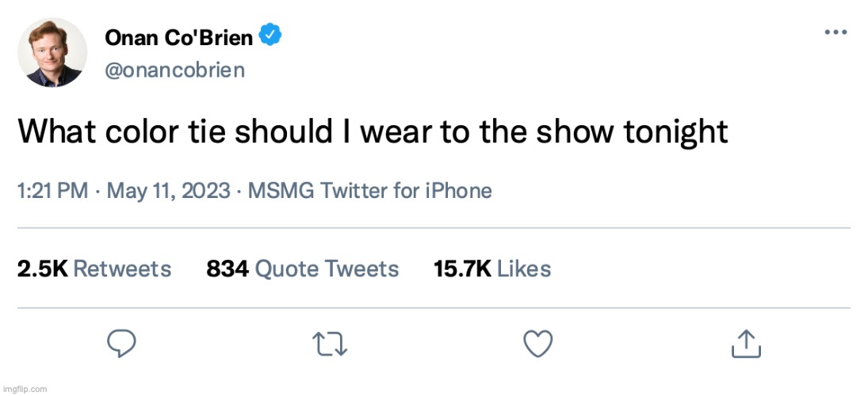Click the May 11, 2023 date
Screen dimensions: 868x396
(x=166, y=191)
